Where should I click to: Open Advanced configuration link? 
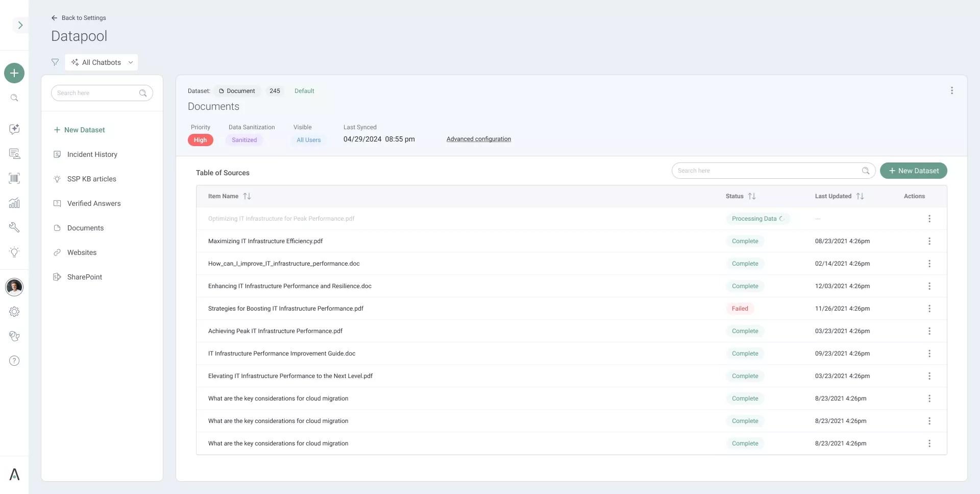pos(478,139)
